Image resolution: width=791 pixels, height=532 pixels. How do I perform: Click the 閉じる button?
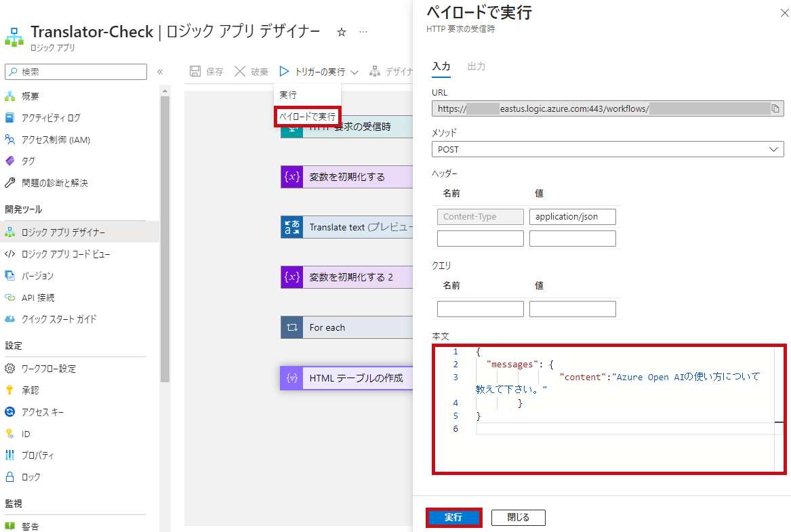pyautogui.click(x=518, y=517)
